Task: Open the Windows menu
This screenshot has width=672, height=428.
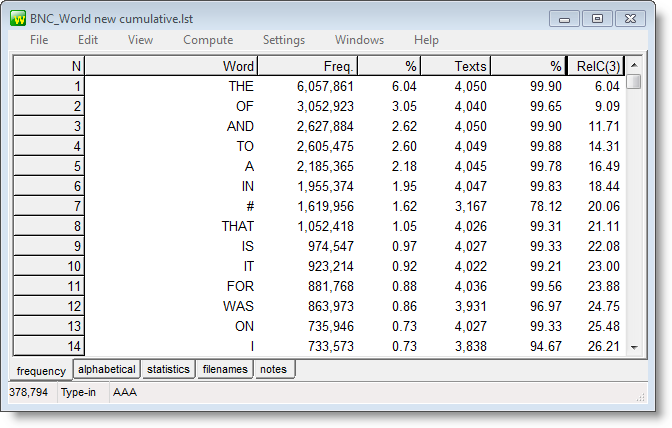Action: pyautogui.click(x=359, y=40)
